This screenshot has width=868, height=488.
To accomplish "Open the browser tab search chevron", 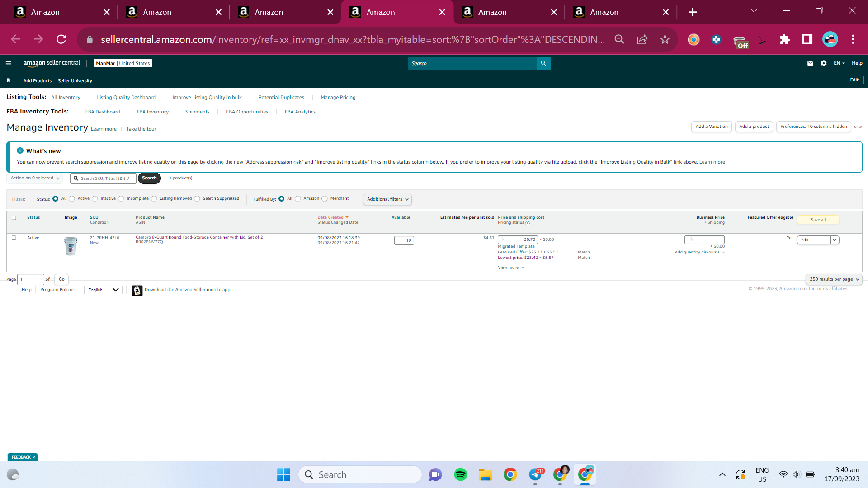I will click(x=754, y=11).
